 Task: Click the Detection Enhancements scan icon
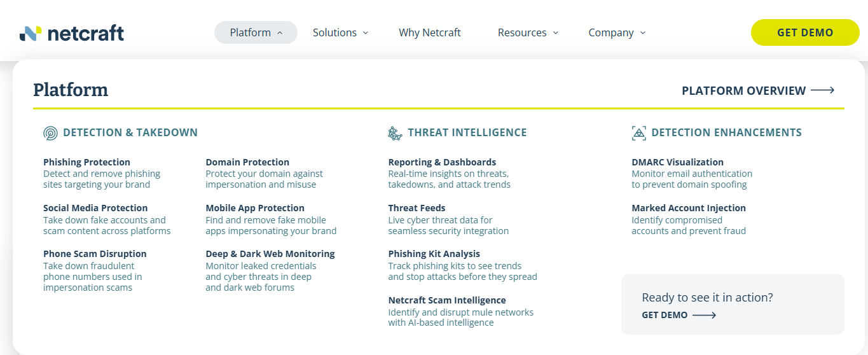coord(638,133)
